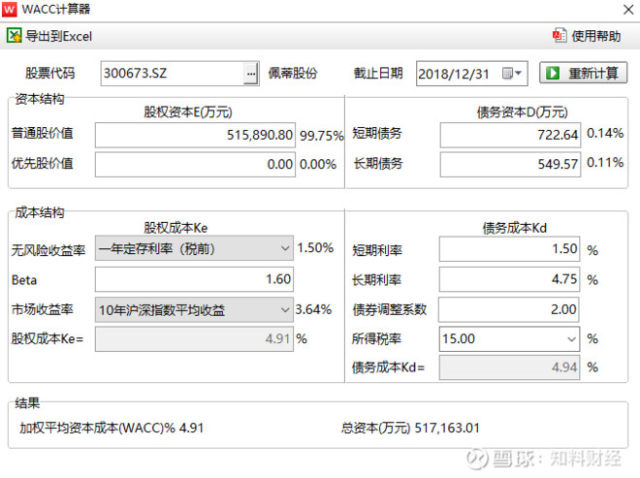Image resolution: width=640 pixels, height=478 pixels.
Task: Click the 债务成本Kd result field 4.94
Action: (509, 367)
